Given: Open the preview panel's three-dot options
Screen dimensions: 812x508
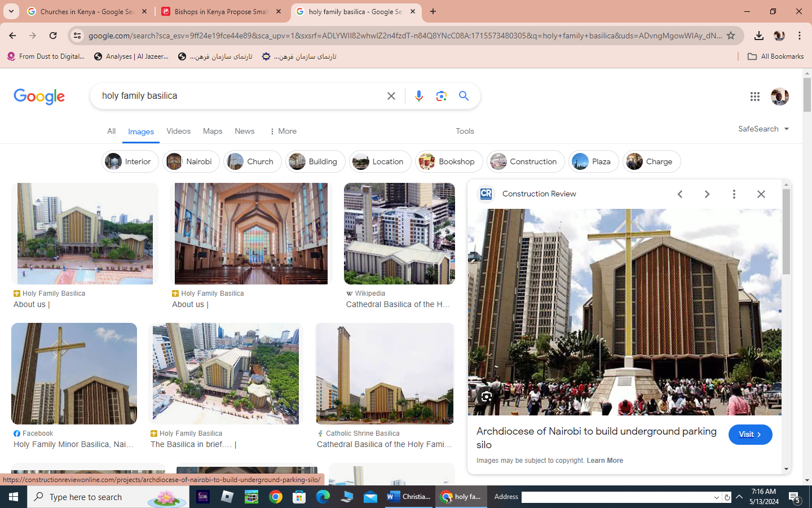Looking at the screenshot, I should pyautogui.click(x=734, y=194).
